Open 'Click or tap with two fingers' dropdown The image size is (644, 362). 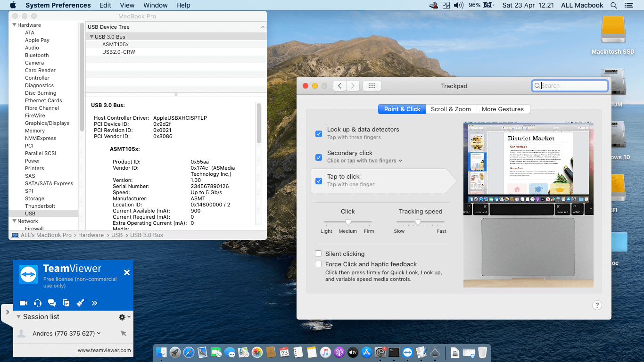[x=365, y=161]
